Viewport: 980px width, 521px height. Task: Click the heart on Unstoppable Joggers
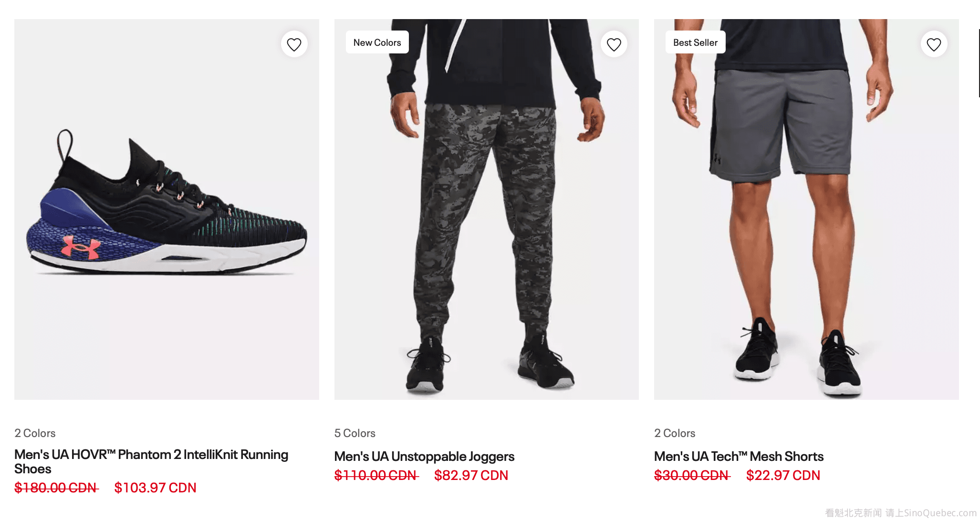point(614,44)
